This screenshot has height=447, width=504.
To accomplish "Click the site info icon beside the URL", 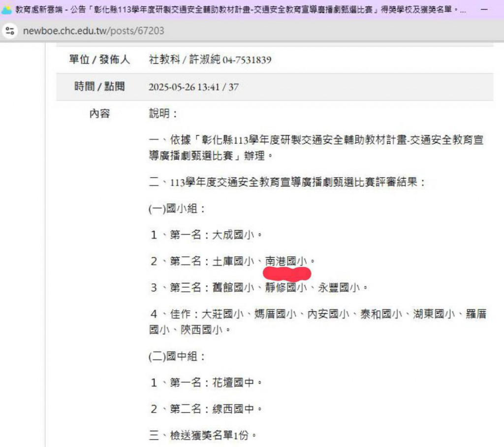I will pos(10,31).
